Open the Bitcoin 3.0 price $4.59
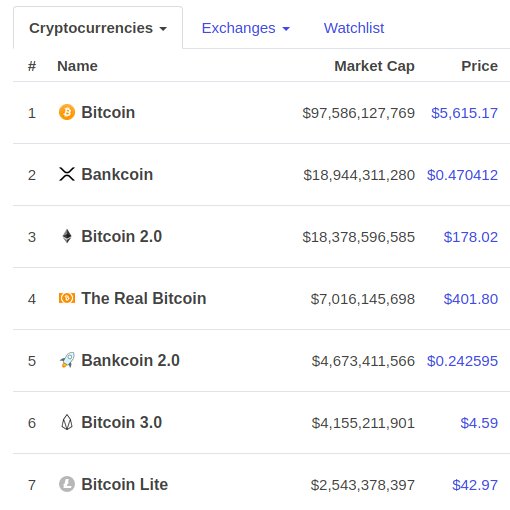Screen dimensions: 510x510 point(479,423)
